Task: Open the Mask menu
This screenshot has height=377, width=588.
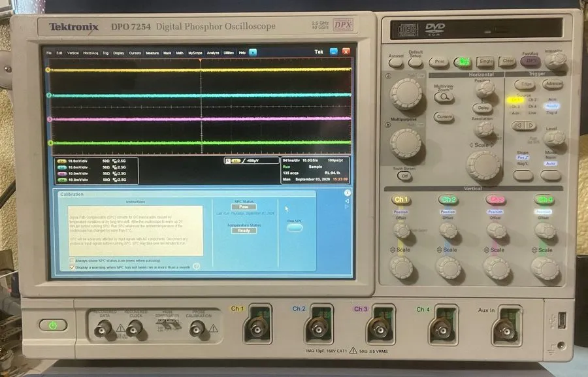Action: pos(167,53)
